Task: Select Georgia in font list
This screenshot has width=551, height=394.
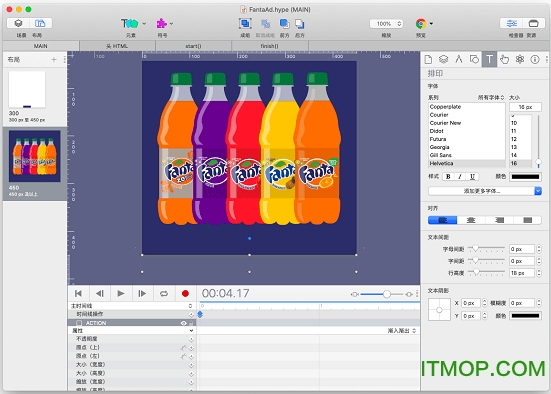Action: pyautogui.click(x=467, y=147)
